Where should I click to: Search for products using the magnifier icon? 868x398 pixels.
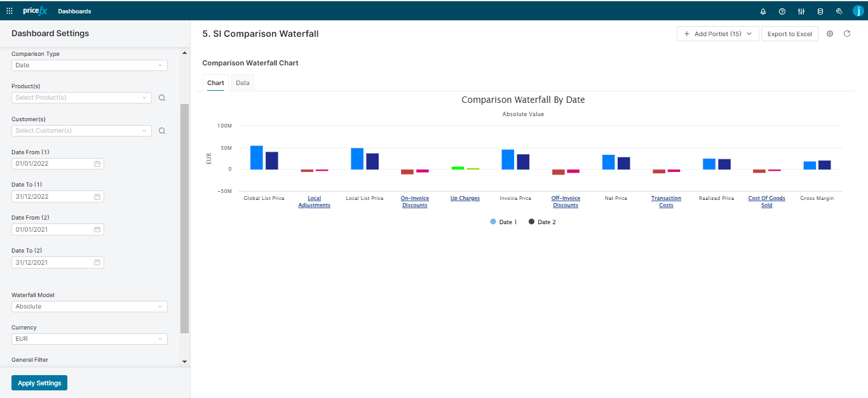point(162,97)
